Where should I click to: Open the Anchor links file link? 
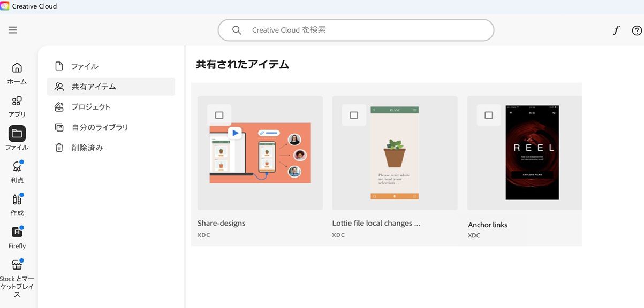click(x=488, y=225)
